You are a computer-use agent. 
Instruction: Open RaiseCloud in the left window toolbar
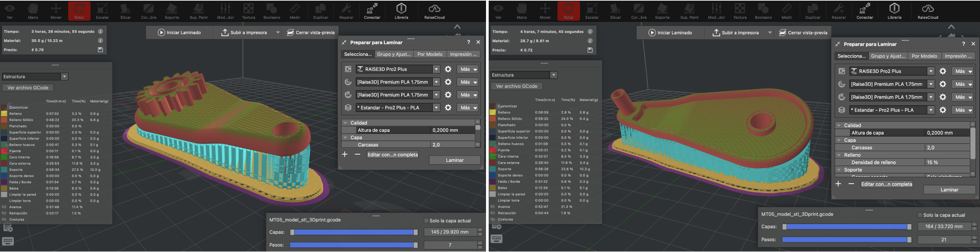tap(434, 11)
